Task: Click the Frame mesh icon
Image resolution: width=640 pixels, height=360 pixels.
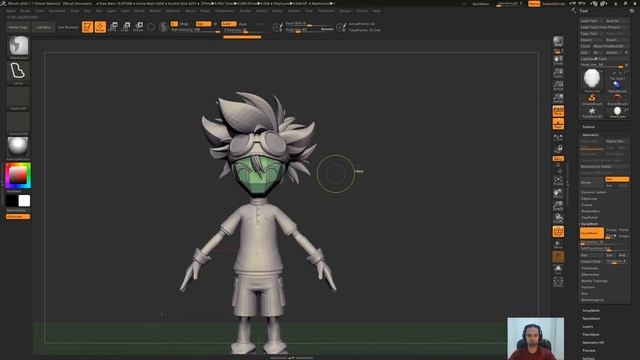Action: (x=558, y=180)
